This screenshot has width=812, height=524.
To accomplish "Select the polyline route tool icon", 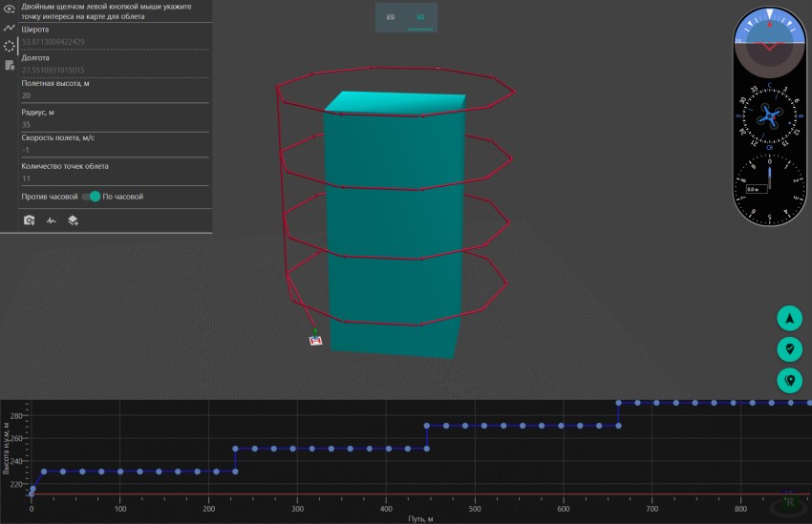I will [9, 28].
